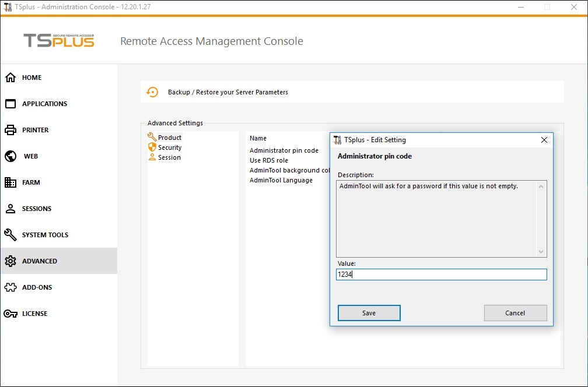The height and width of the screenshot is (387, 588).
Task: Click the Printer icon in sidebar
Action: tap(10, 130)
